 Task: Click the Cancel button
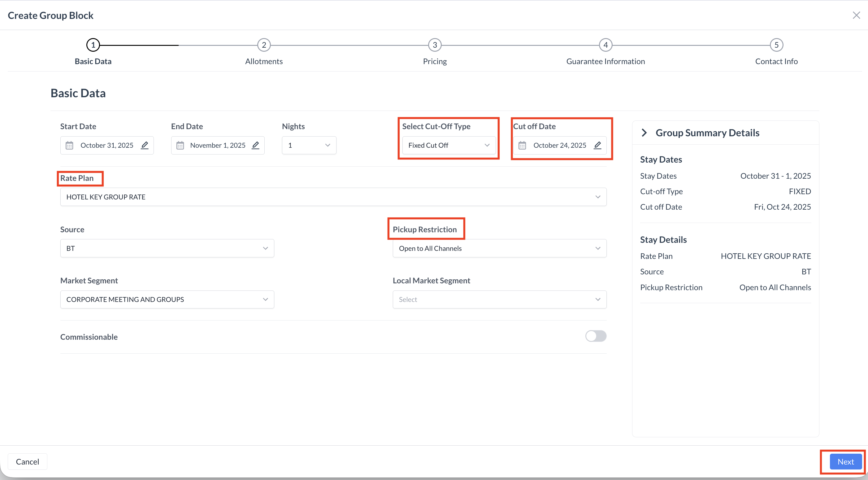click(x=27, y=461)
